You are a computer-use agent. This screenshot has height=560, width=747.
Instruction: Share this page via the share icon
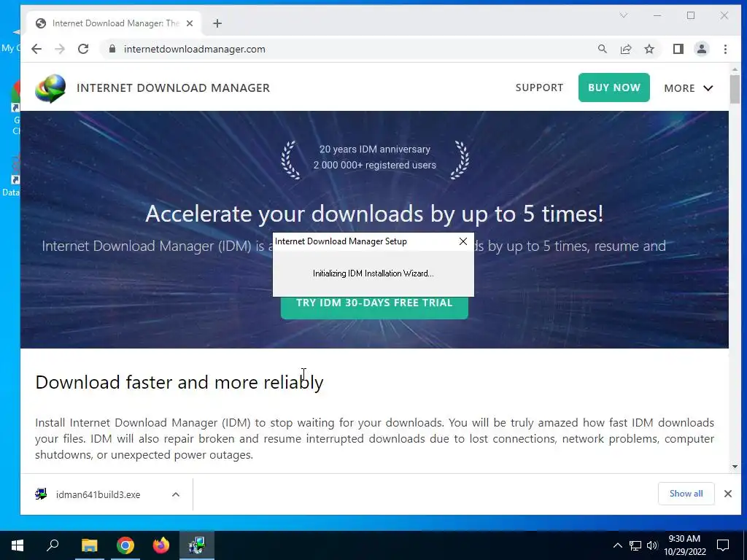click(x=626, y=49)
